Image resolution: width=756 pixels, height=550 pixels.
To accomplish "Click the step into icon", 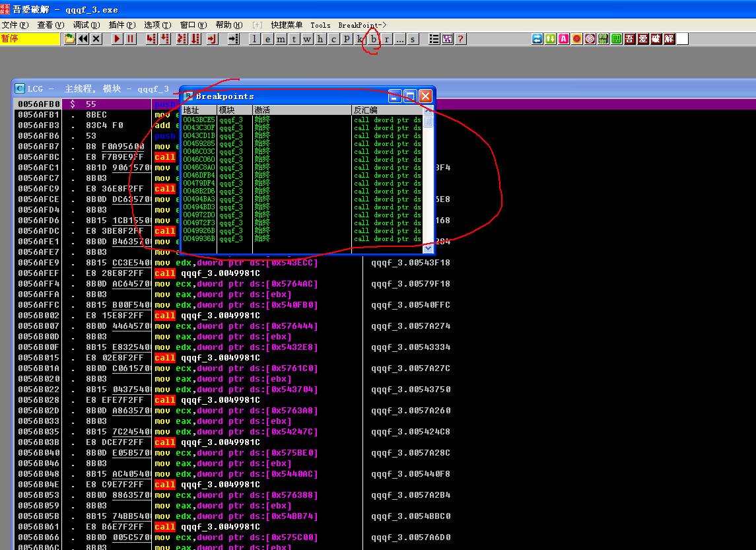I will coord(151,39).
